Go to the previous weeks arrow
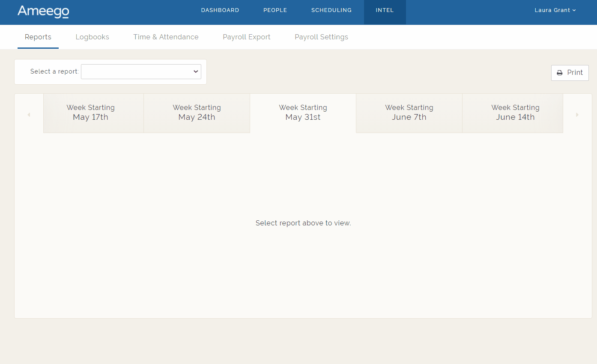The width and height of the screenshot is (597, 364). tap(29, 115)
